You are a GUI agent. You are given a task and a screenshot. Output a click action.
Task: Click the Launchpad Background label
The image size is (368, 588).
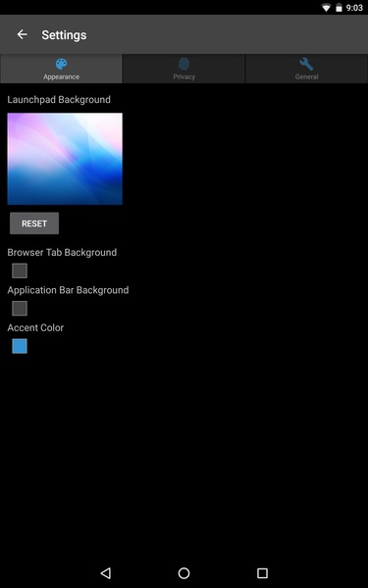tap(59, 100)
